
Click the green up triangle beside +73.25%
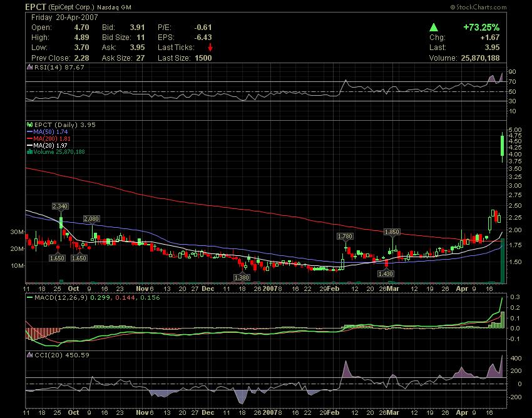coord(433,27)
